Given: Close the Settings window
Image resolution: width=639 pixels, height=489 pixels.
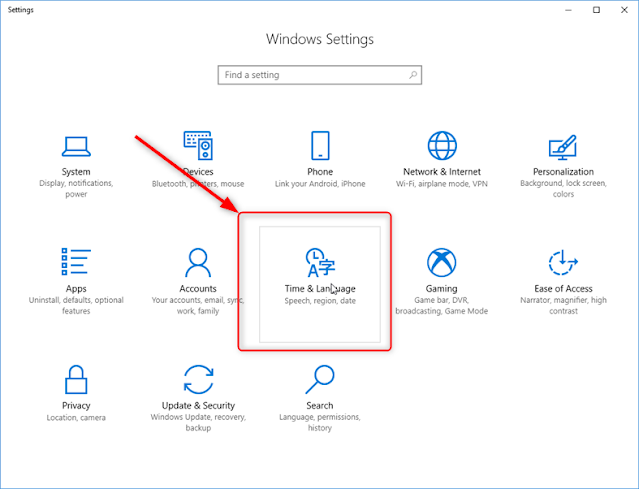Looking at the screenshot, I should coord(624,10).
